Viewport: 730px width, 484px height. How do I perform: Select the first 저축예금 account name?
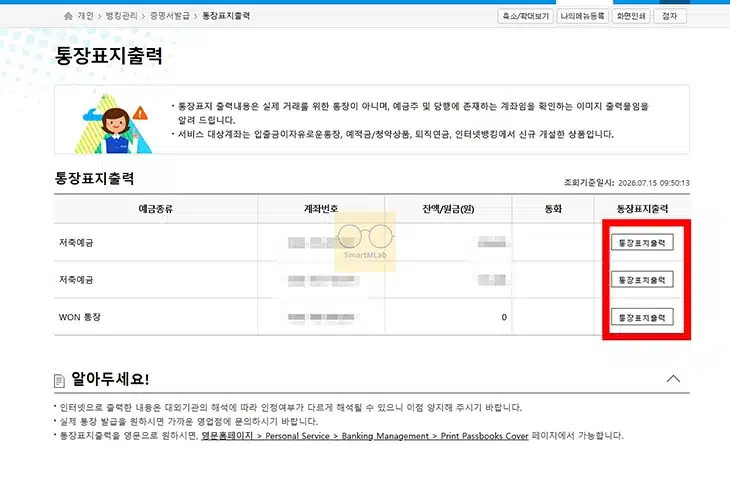coord(76,242)
